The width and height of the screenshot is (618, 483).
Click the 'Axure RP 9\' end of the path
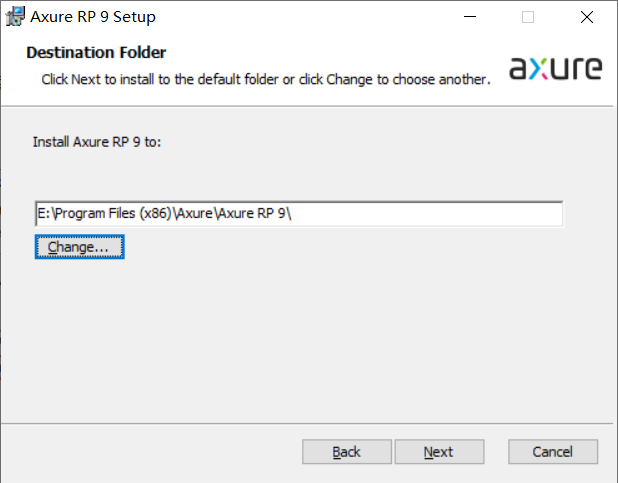[x=255, y=213]
